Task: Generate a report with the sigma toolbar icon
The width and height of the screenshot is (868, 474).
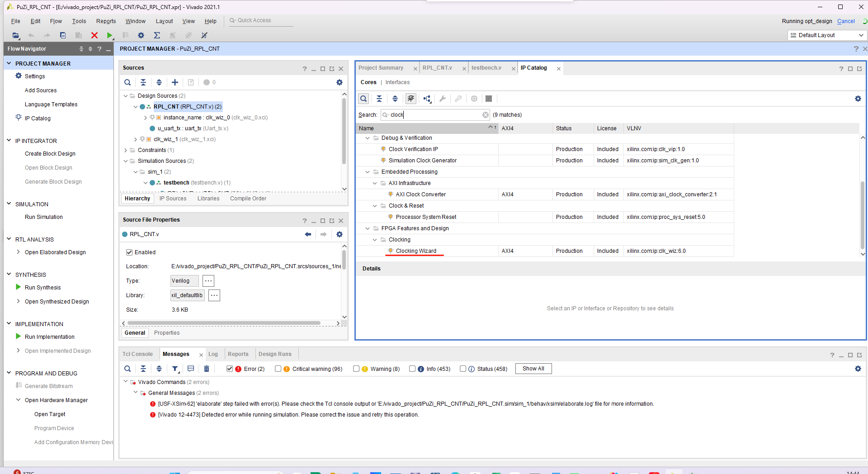Action: (156, 35)
